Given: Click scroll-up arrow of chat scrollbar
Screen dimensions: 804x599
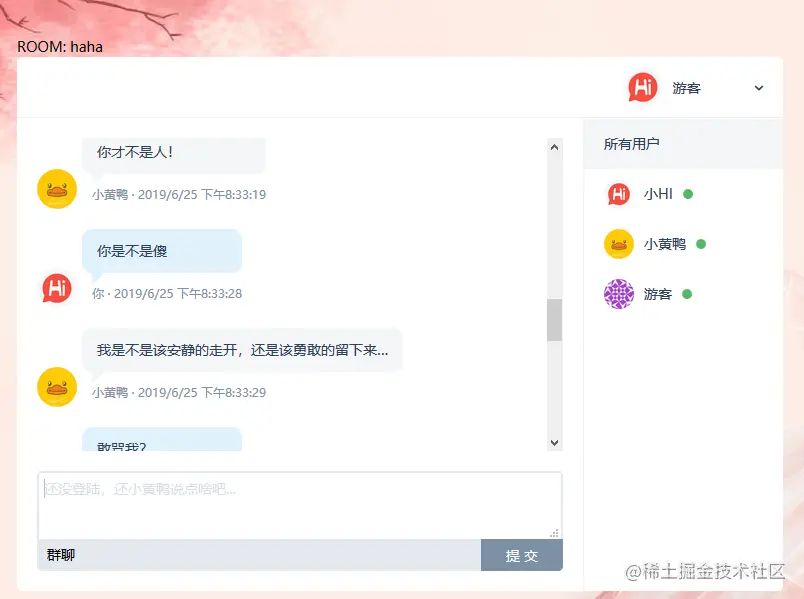Looking at the screenshot, I should (x=554, y=147).
